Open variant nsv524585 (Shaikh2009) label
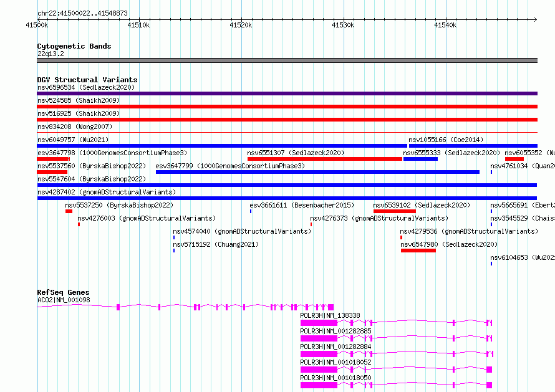 pyautogui.click(x=78, y=100)
